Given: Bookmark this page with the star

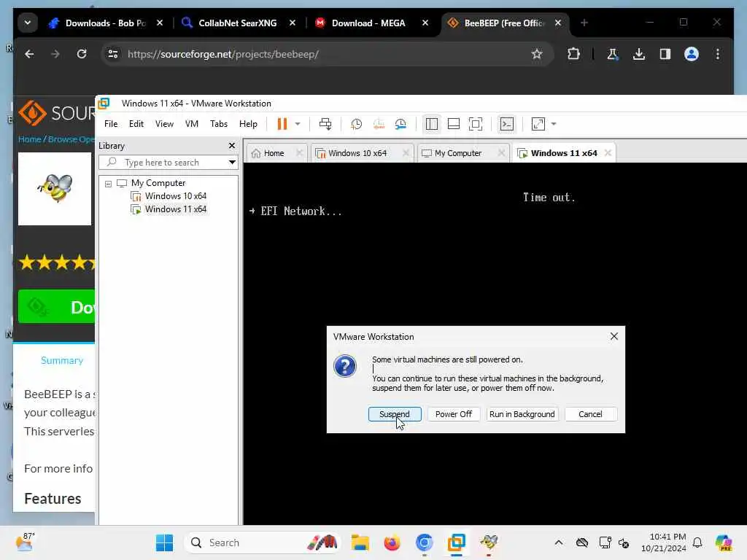Looking at the screenshot, I should (x=537, y=54).
